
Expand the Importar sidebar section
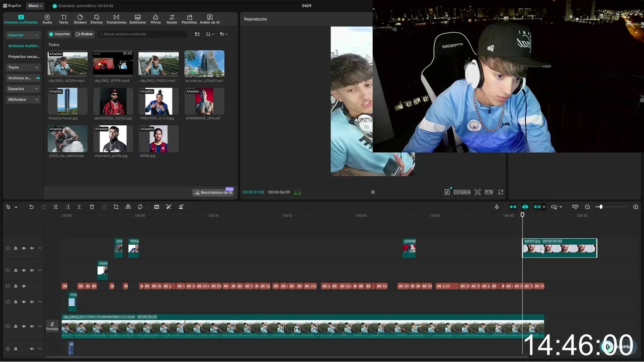[23, 35]
